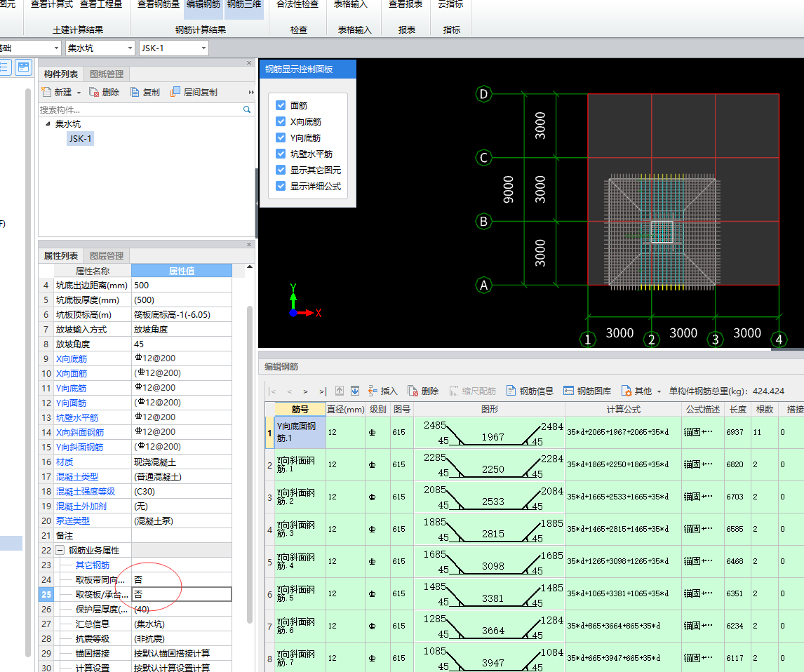Click the 删除 icon in the rebar editor
This screenshot has width=804, height=672.
413,391
